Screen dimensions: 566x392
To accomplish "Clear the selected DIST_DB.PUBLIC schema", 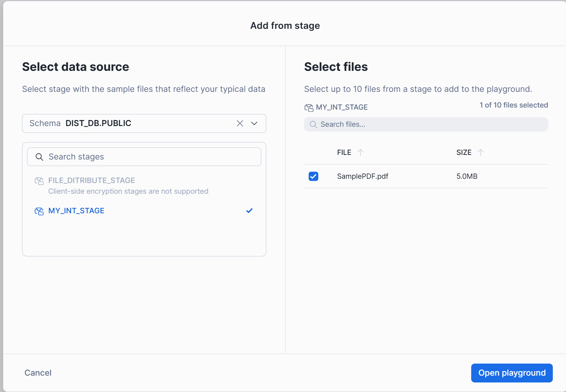I will pos(240,123).
